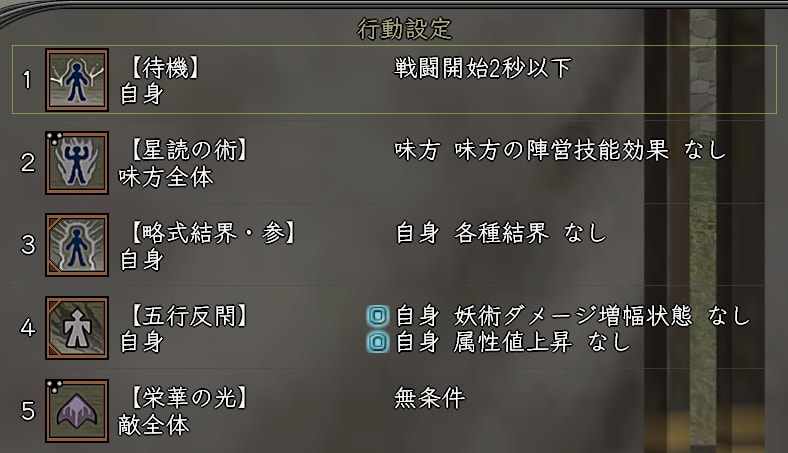This screenshot has width=788, height=453.
Task: Click the cyan marker beside 妖術ダメージ増幅状態
Action: 378,316
